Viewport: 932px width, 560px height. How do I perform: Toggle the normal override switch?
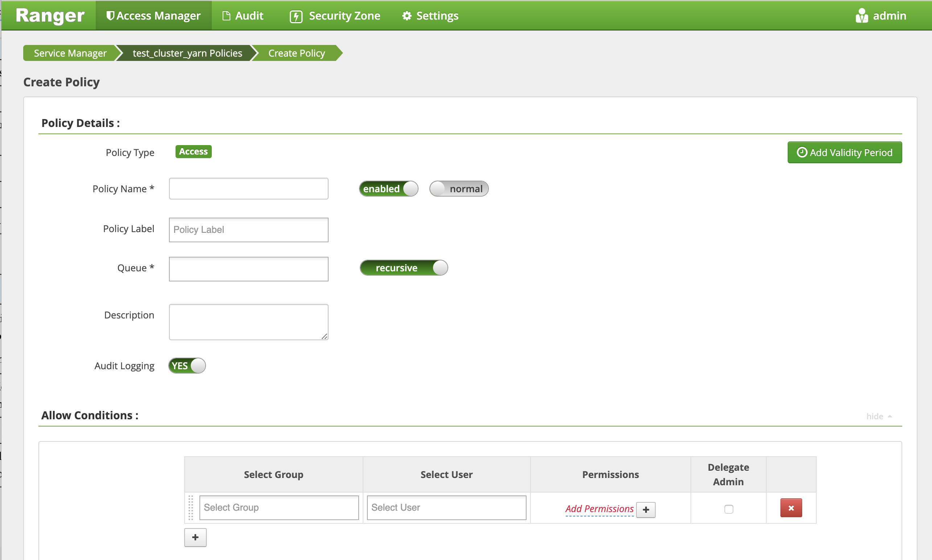click(459, 189)
